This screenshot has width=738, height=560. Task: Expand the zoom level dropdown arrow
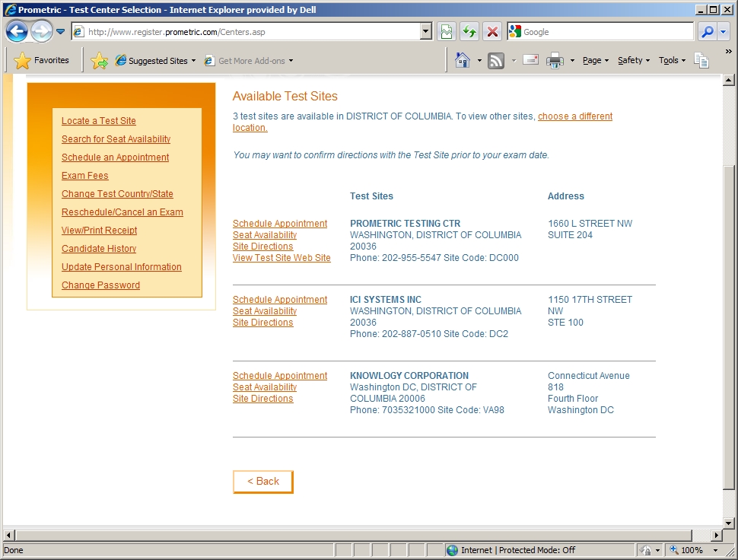tap(715, 550)
